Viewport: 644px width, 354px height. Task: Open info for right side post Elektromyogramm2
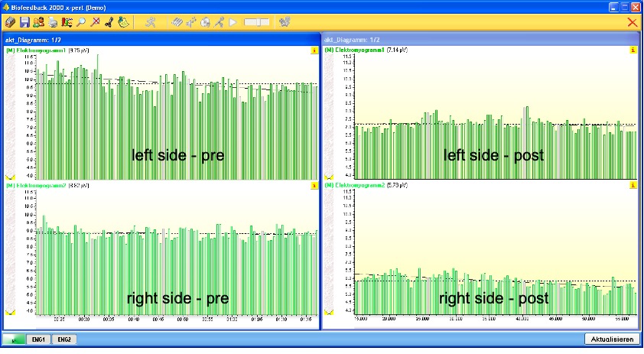pyautogui.click(x=633, y=185)
